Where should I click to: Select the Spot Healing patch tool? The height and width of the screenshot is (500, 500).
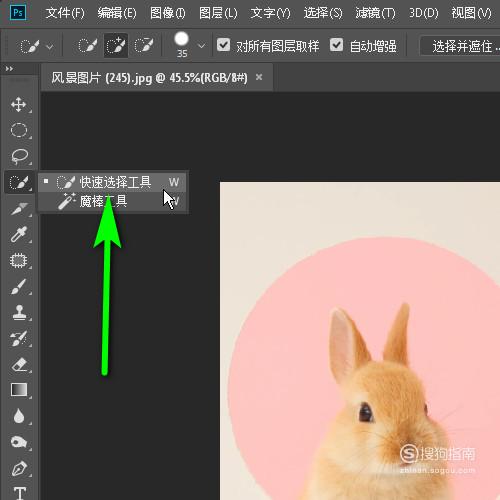[x=19, y=260]
